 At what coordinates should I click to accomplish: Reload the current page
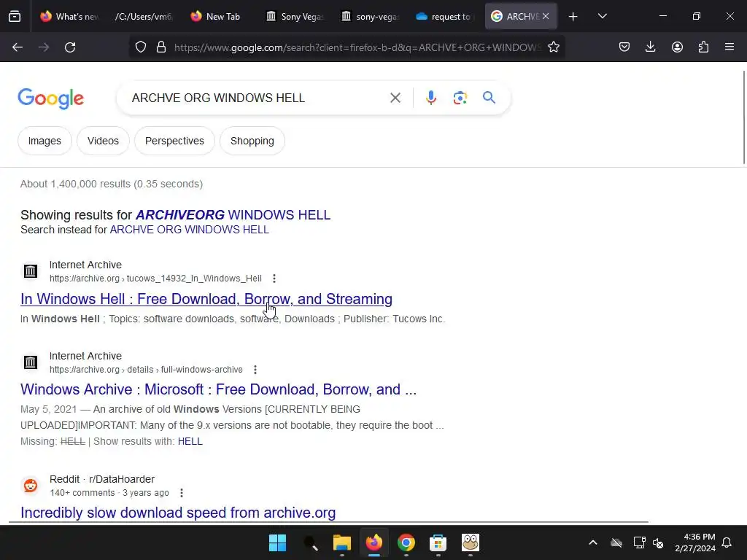70,47
